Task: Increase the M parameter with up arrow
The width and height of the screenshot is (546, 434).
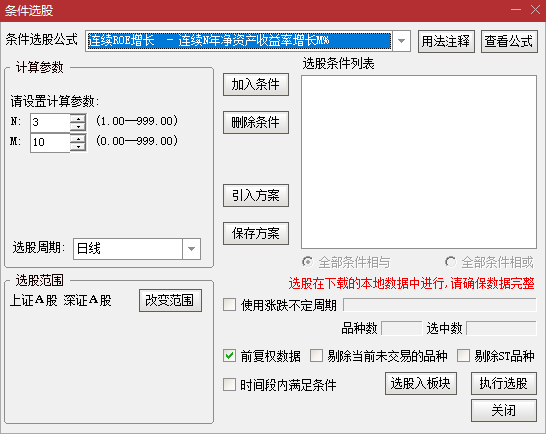Action: tap(78, 139)
